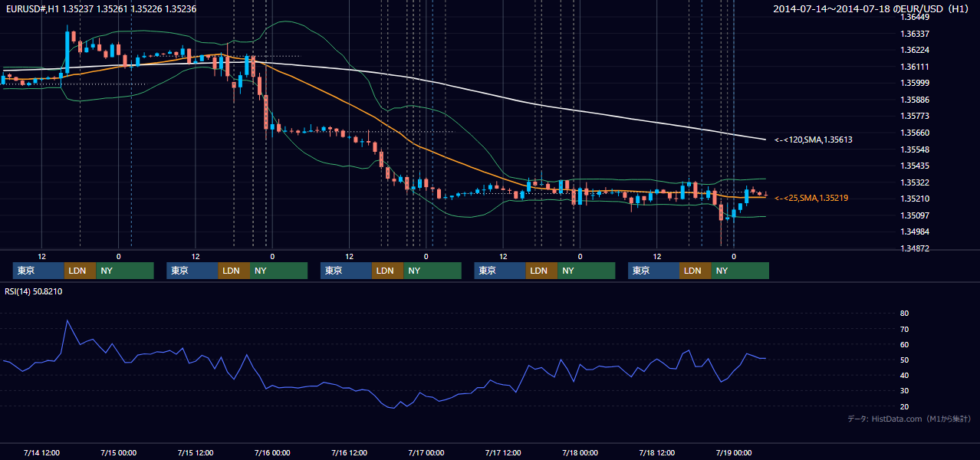This screenshot has width=980, height=460.
Task: Click the leftmost LDN session block
Action: [x=80, y=271]
